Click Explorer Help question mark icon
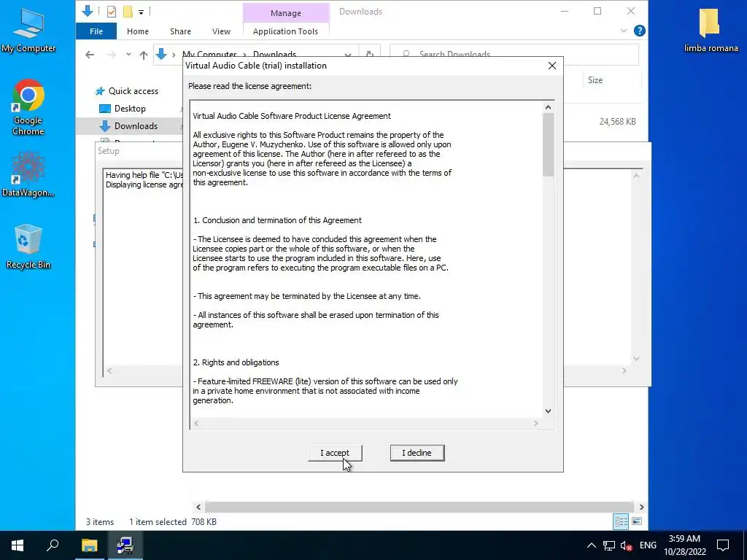 click(x=639, y=31)
